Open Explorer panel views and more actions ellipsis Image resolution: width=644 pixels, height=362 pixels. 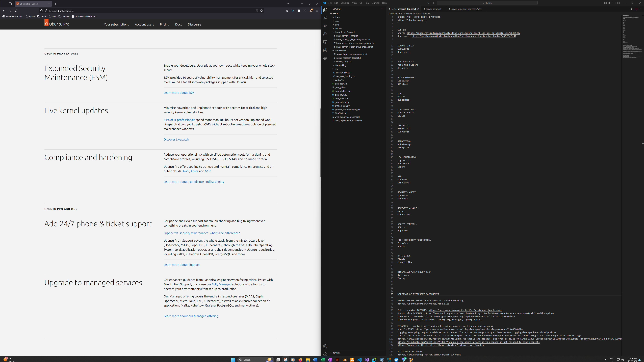[x=382, y=9]
